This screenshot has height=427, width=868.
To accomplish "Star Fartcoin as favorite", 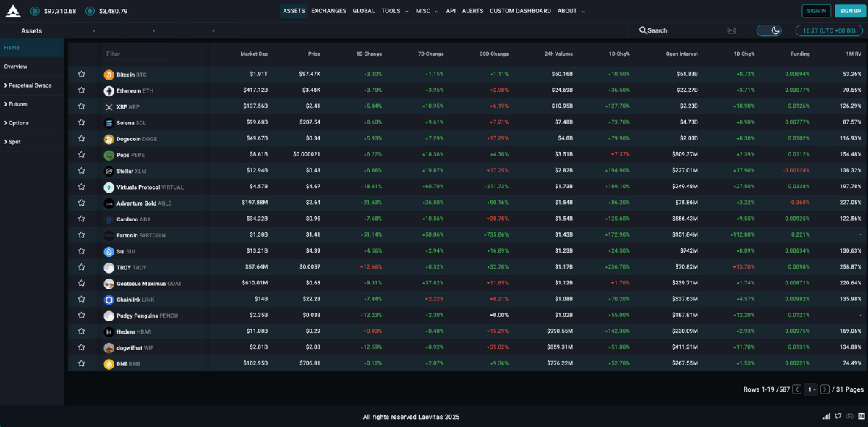I will point(82,235).
